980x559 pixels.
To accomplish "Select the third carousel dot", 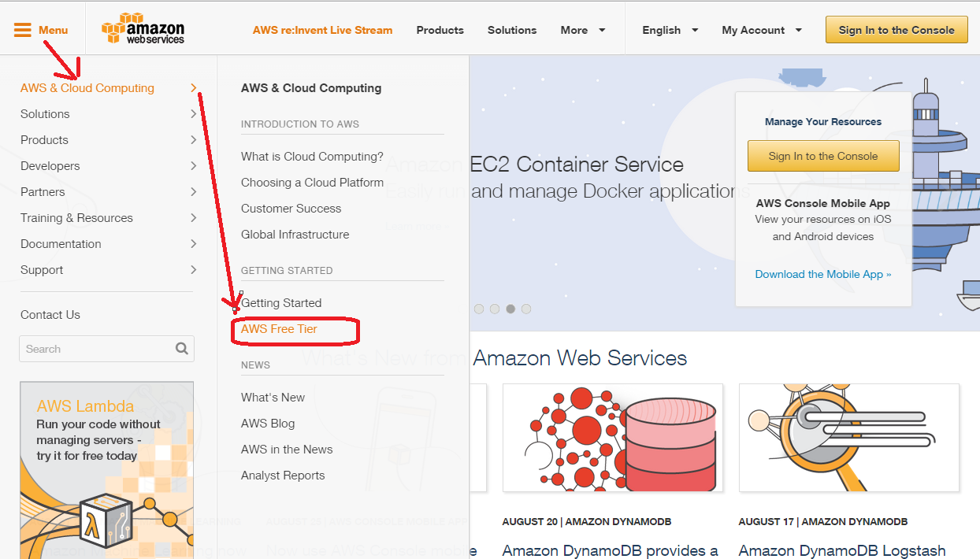I will point(510,309).
